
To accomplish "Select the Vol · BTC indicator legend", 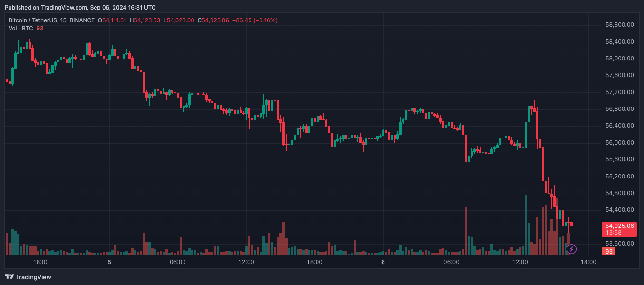I will click(20, 29).
